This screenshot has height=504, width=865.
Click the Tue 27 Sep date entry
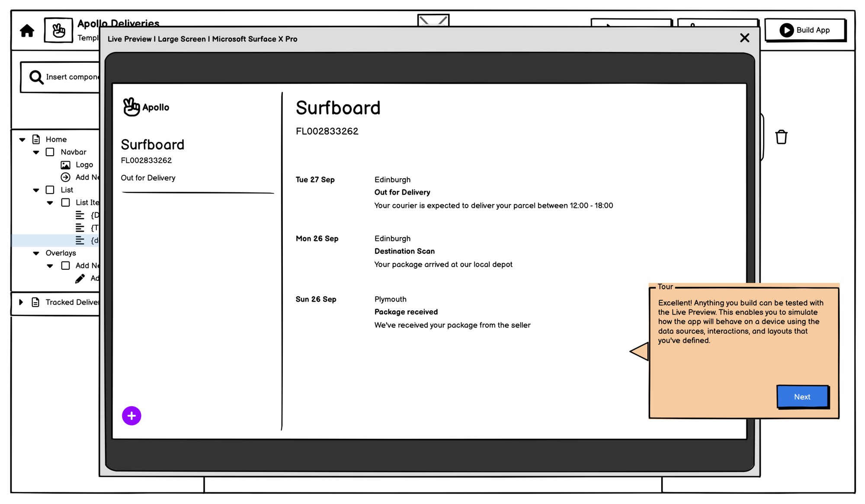coord(315,179)
